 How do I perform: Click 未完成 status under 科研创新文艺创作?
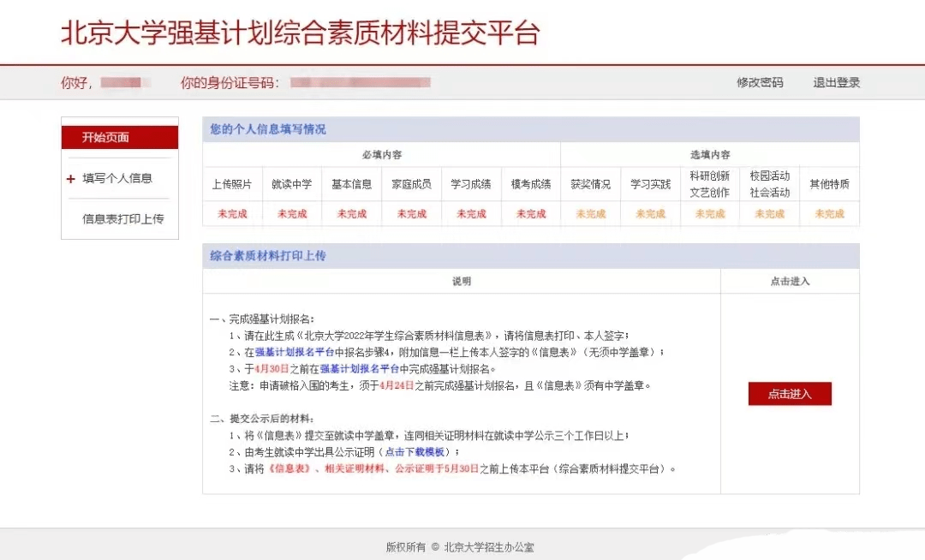pyautogui.click(x=710, y=214)
